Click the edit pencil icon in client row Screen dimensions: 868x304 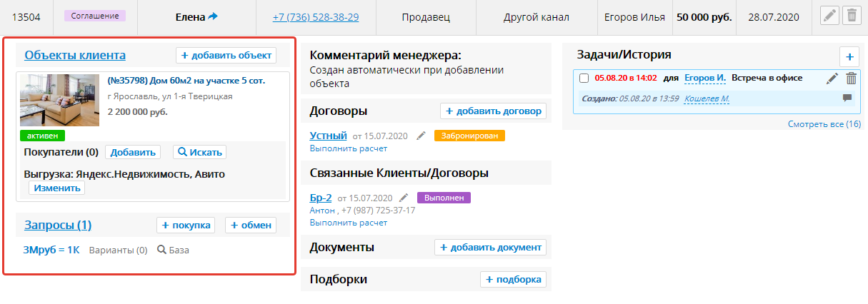(829, 16)
